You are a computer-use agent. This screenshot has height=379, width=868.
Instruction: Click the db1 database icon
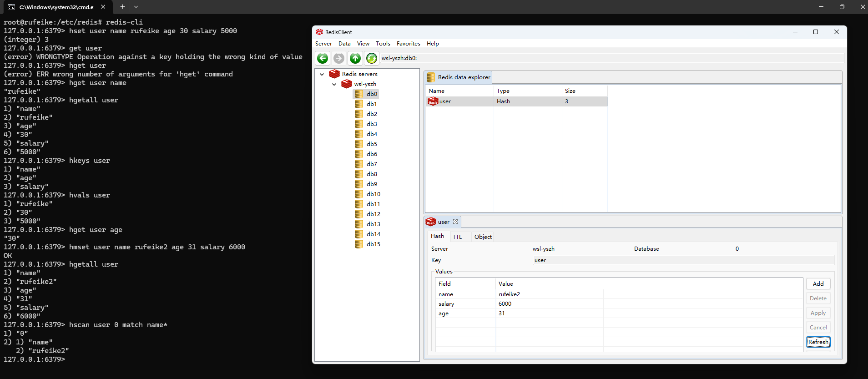point(359,104)
